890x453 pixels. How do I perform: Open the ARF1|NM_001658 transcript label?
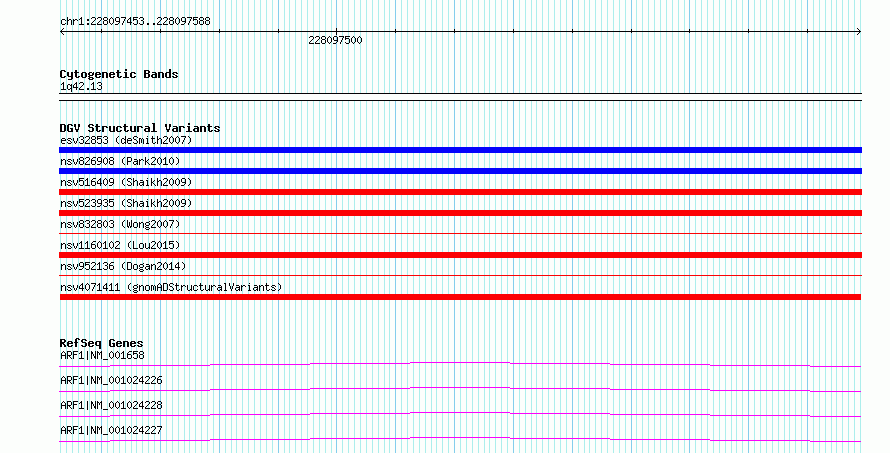[102, 355]
